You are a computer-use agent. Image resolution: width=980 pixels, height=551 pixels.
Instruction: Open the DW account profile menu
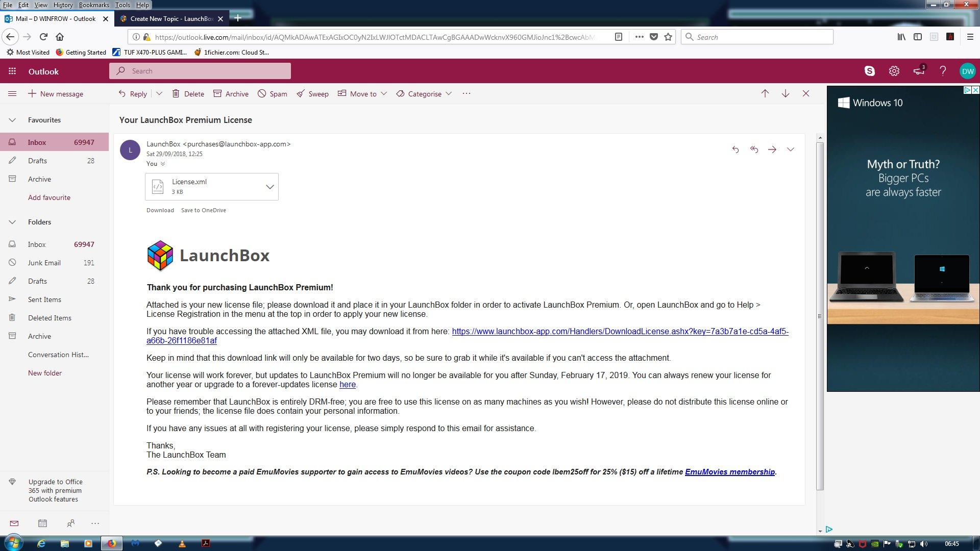point(968,71)
